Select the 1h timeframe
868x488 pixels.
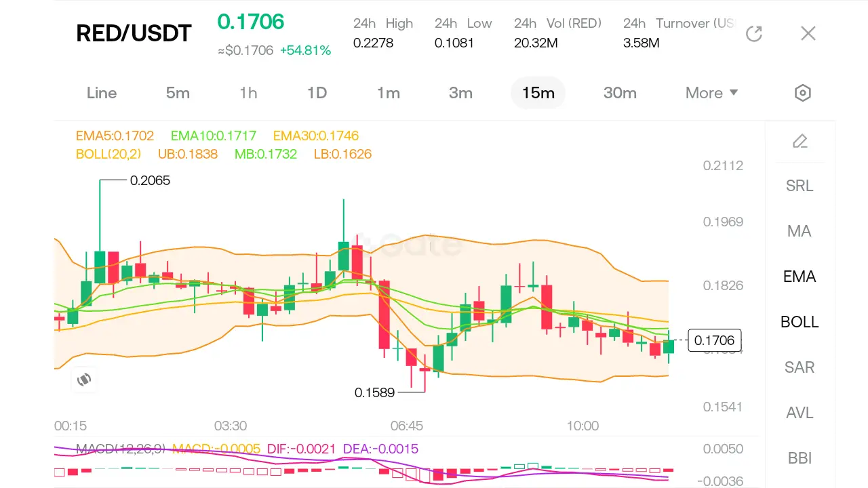tap(248, 93)
